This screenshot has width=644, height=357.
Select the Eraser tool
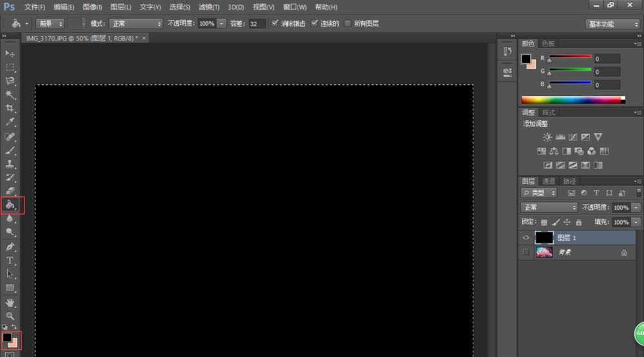(x=10, y=191)
